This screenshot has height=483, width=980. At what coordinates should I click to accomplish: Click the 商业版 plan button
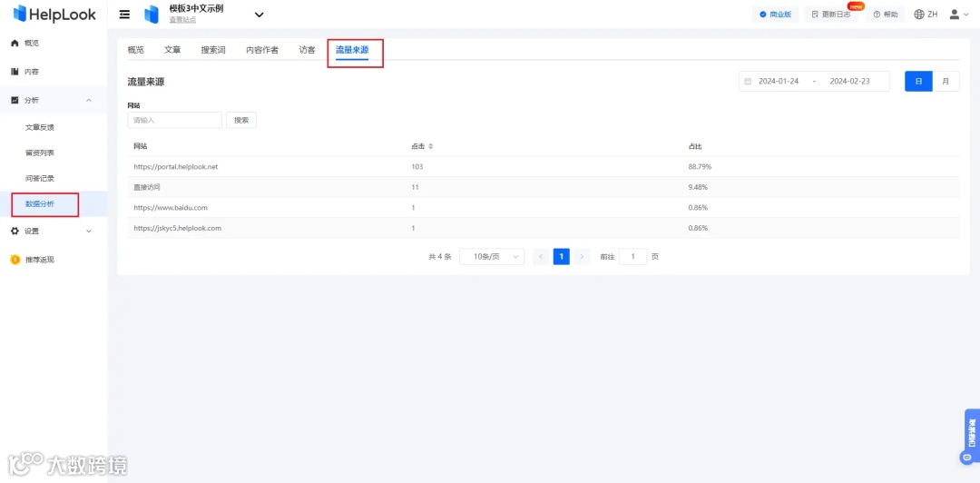(775, 15)
